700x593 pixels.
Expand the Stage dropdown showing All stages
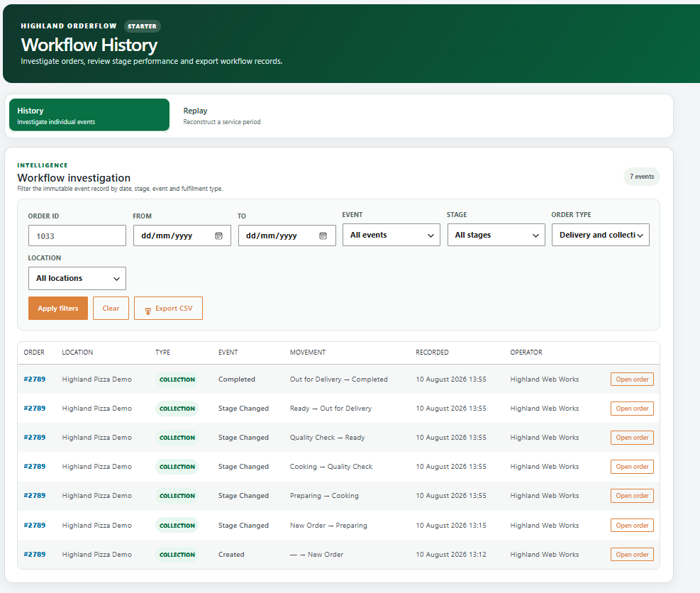point(496,235)
